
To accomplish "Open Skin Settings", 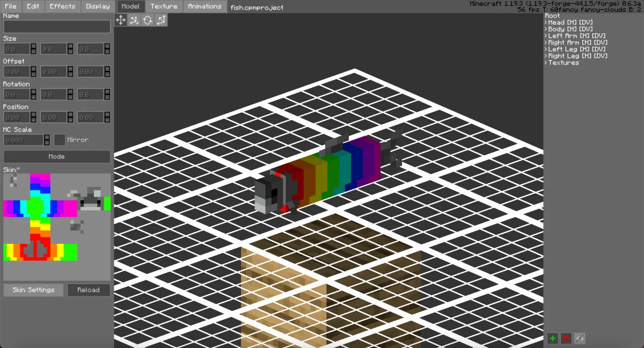I will pyautogui.click(x=33, y=290).
